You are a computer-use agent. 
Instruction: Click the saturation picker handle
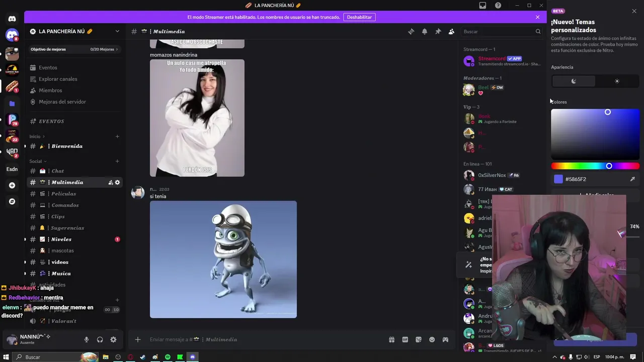(x=607, y=112)
